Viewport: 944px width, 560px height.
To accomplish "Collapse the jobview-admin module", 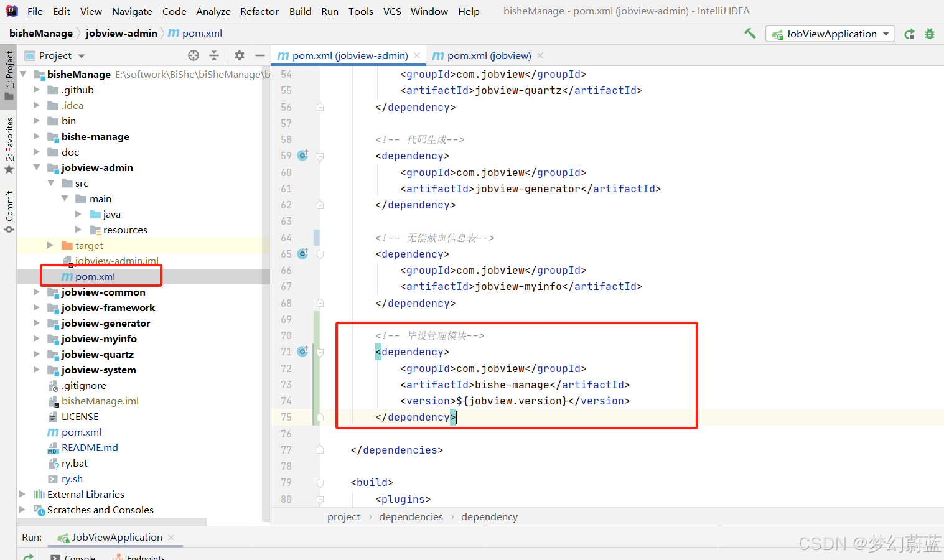I will pyautogui.click(x=37, y=167).
